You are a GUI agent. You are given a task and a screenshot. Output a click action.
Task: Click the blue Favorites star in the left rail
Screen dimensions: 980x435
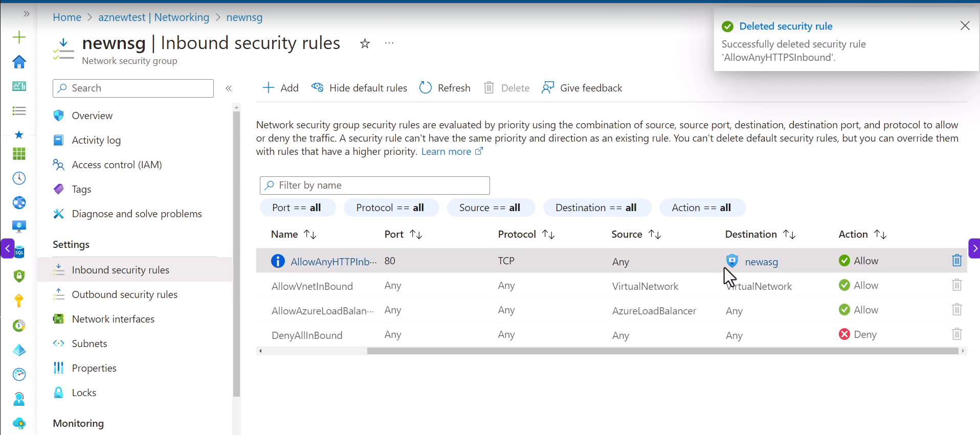coord(19,134)
